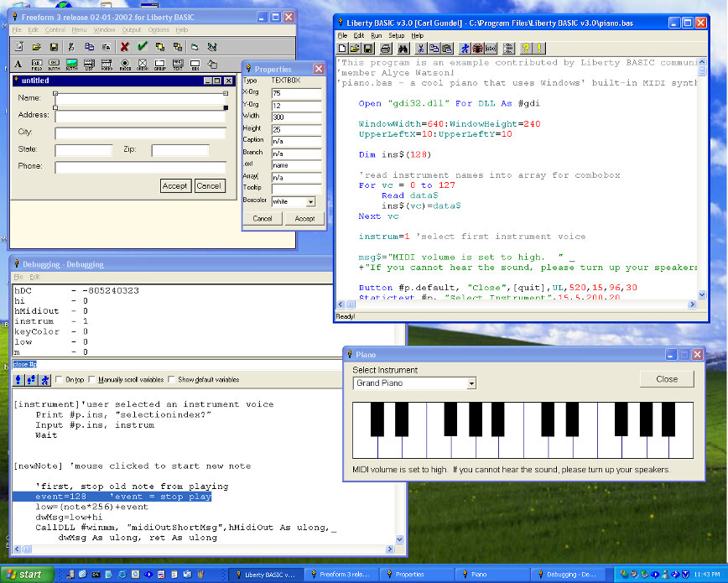Click the blue running man Run icon in Liberty BASIC
728x583 pixels.
[465, 49]
